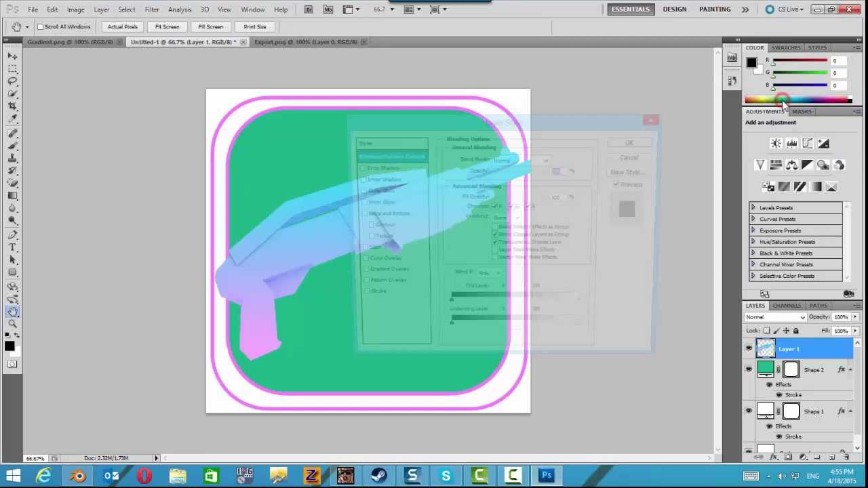Toggle Effects visibility on Shape 2
This screenshot has width=868, height=488.
tap(768, 384)
